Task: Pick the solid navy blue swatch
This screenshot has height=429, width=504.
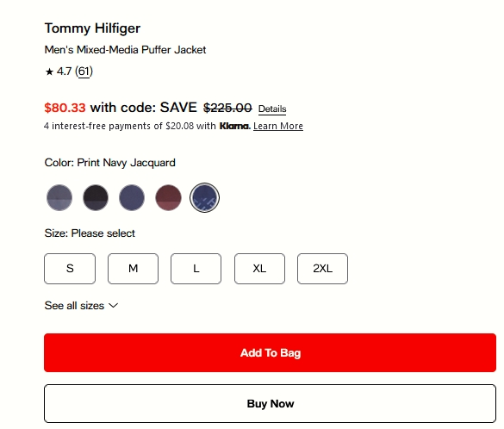Action: click(x=132, y=197)
